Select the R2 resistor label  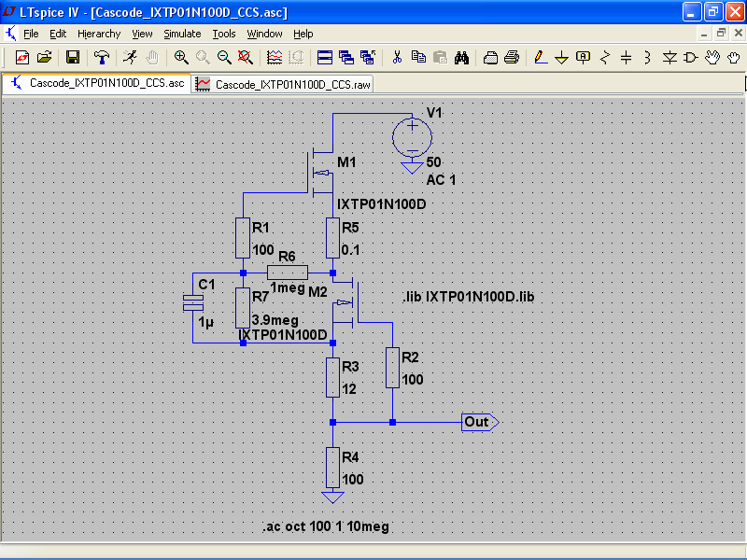tap(410, 357)
